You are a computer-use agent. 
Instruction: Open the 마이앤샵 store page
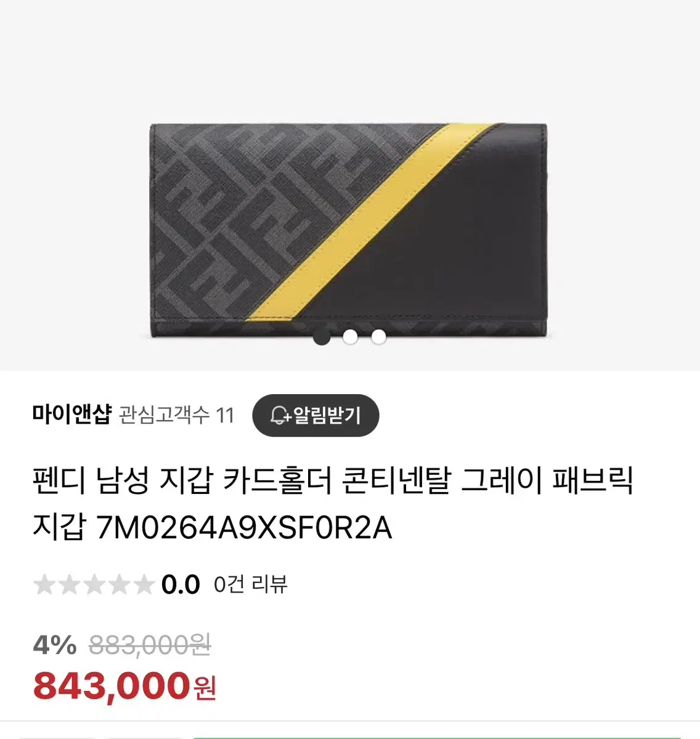pyautogui.click(x=71, y=415)
